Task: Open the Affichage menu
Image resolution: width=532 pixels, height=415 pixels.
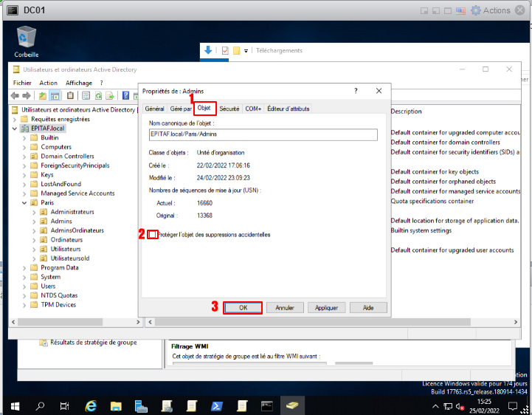Action: click(x=79, y=83)
